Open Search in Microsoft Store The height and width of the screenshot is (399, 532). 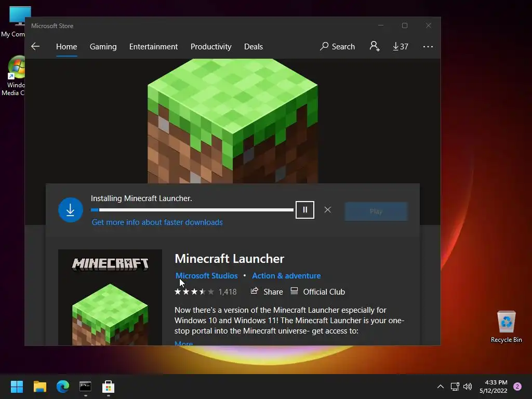[x=337, y=46]
